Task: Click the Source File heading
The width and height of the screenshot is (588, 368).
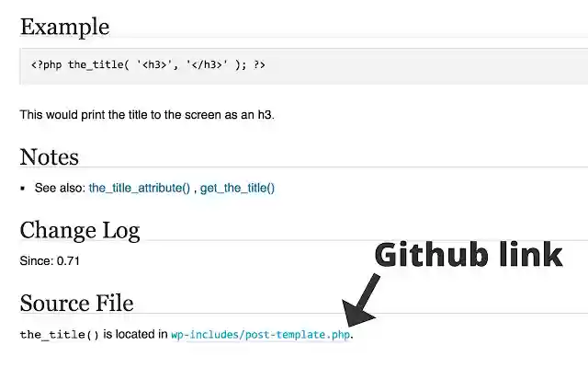Action: pyautogui.click(x=76, y=304)
